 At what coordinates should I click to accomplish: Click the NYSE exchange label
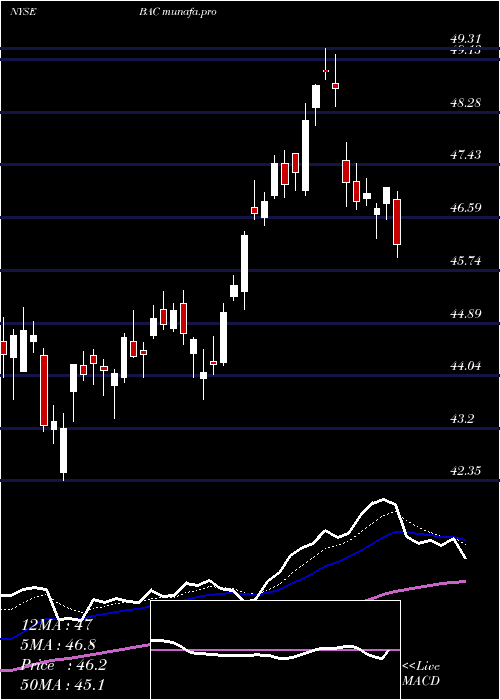point(23,12)
